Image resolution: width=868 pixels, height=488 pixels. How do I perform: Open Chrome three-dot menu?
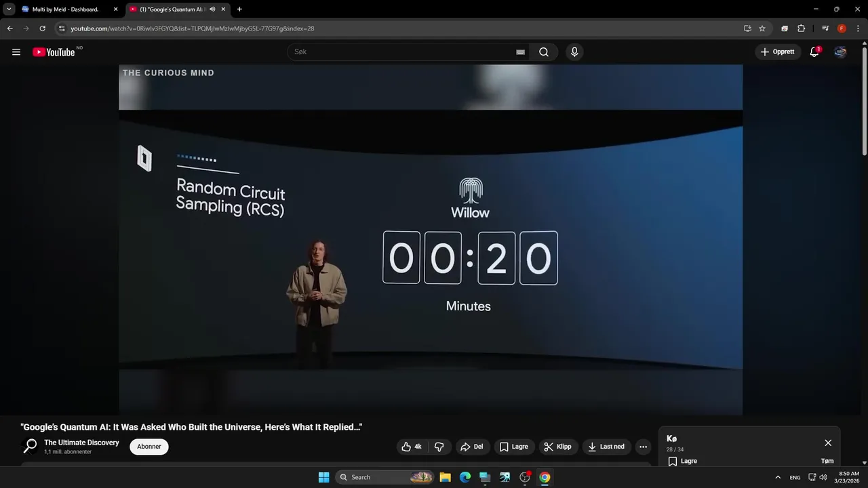[x=858, y=28]
